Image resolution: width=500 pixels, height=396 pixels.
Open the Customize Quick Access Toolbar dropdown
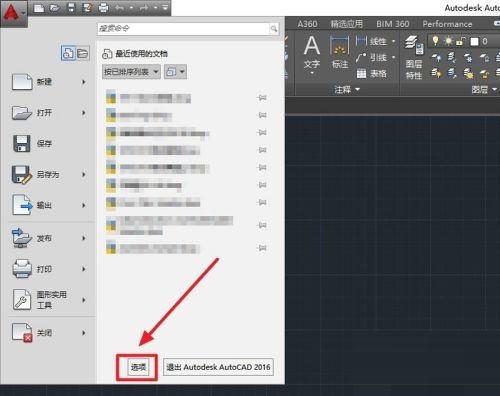click(165, 8)
